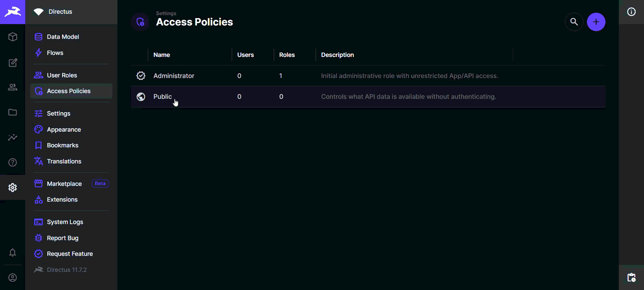Open Data Model settings
Image resolution: width=644 pixels, height=290 pixels.
(71, 37)
